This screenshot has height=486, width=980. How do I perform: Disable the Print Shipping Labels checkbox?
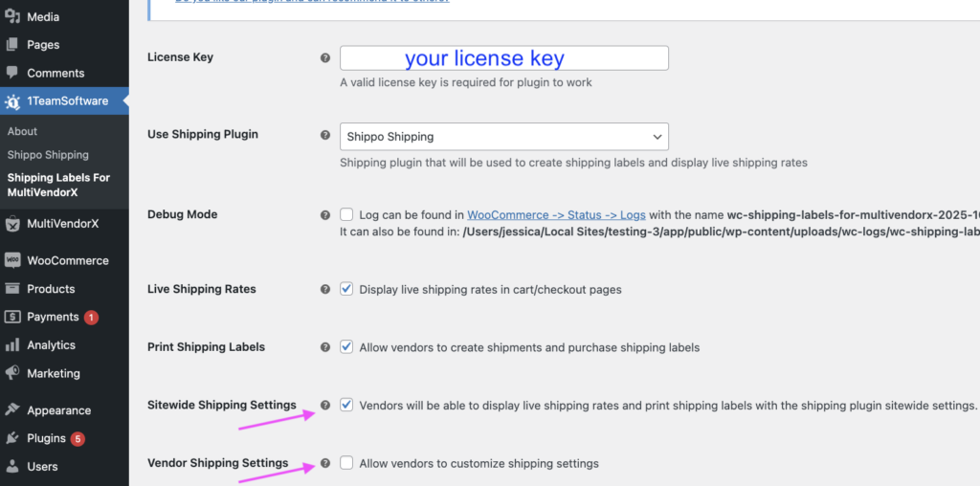[346, 347]
